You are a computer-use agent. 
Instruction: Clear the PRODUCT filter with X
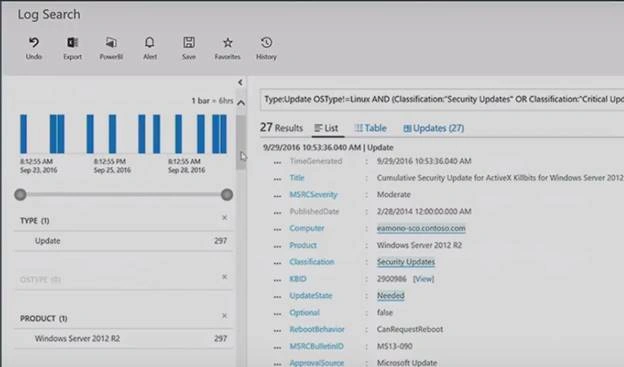click(x=224, y=316)
